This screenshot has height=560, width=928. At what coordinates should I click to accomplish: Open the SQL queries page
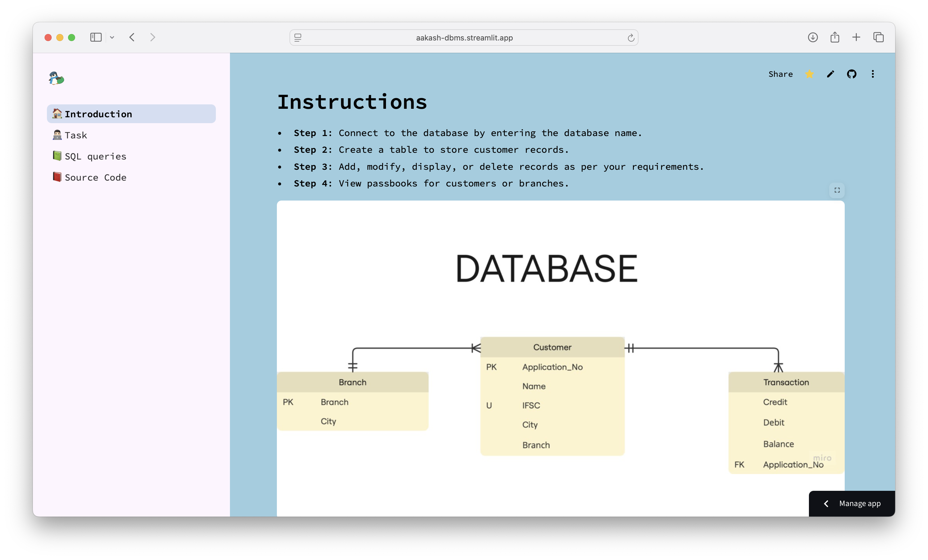[95, 156]
